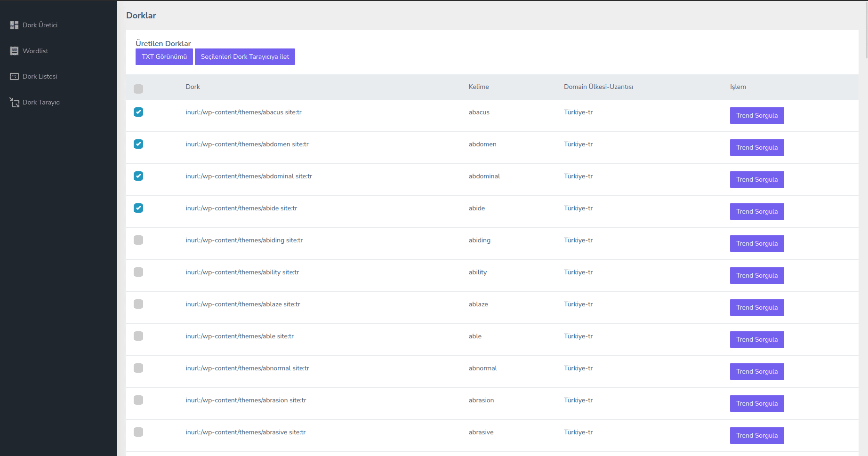Go to Dork Tarayıcı page
Viewport: 868px width, 456px height.
[x=41, y=102]
